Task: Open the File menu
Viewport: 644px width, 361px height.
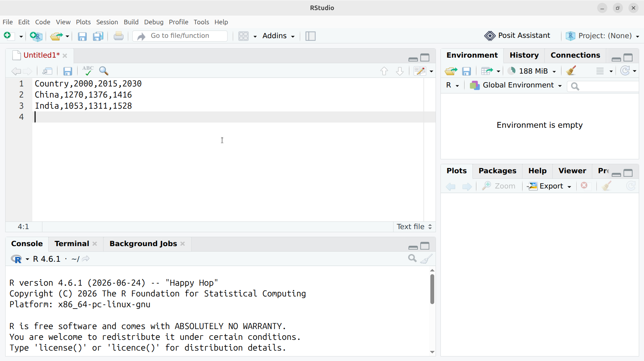Action: click(8, 22)
